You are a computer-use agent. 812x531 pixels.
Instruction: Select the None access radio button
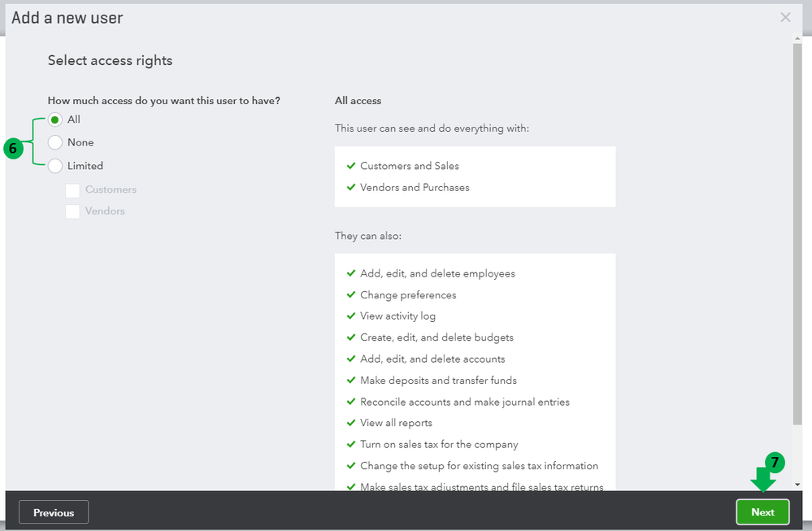tap(55, 142)
